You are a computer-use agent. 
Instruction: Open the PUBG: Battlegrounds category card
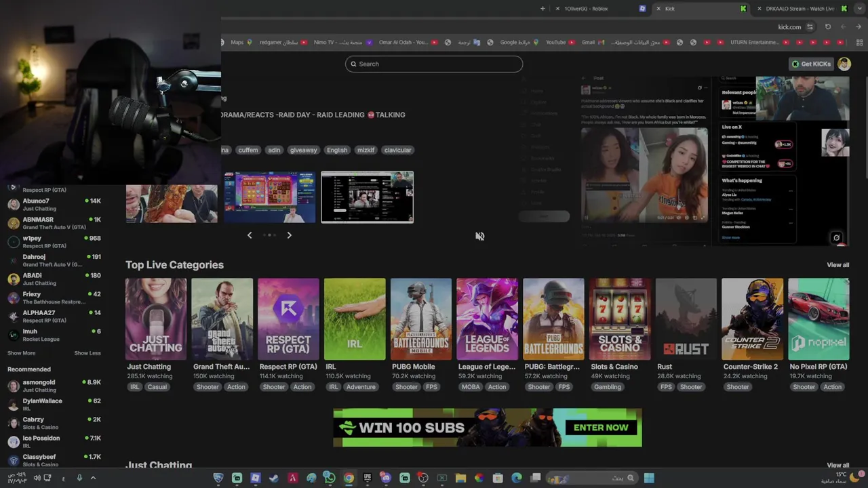(553, 319)
